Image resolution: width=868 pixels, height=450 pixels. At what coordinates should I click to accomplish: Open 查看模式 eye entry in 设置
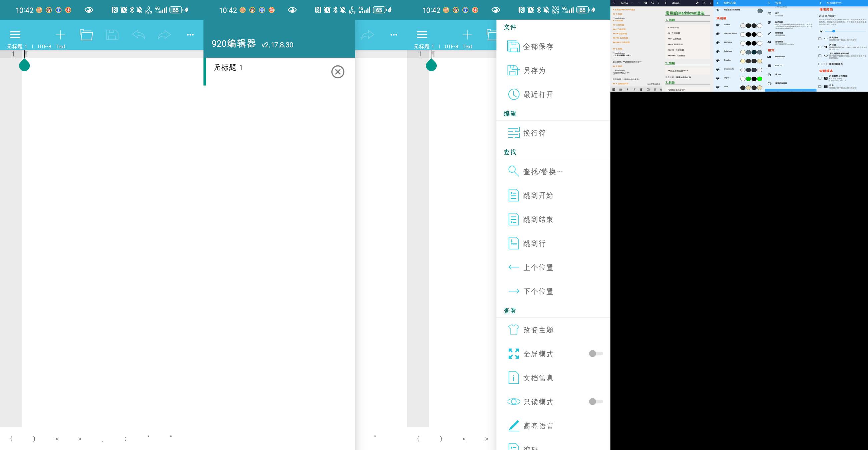tap(791, 43)
